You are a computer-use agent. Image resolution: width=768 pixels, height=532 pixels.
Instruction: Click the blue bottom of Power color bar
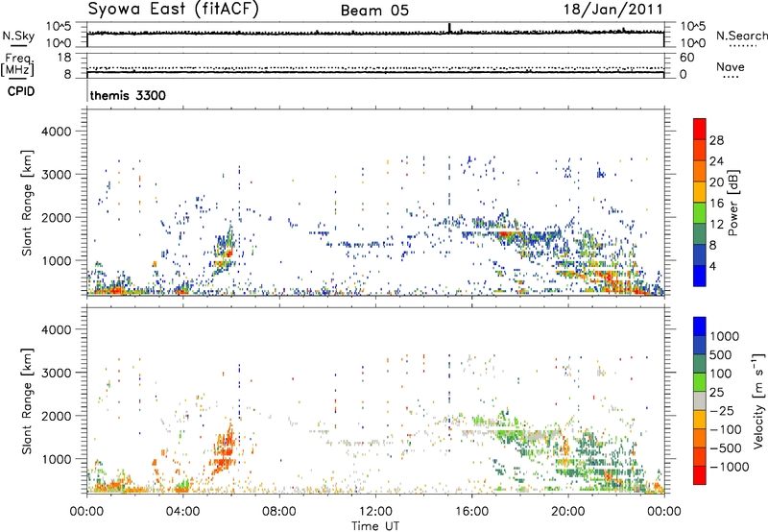pos(700,276)
